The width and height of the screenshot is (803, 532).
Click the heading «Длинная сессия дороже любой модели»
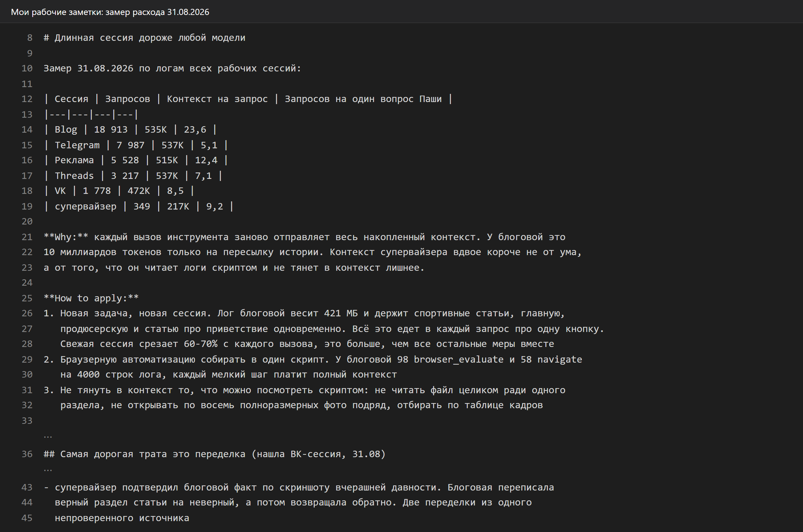coord(150,38)
